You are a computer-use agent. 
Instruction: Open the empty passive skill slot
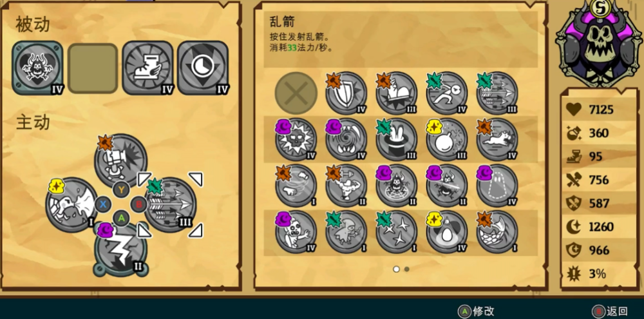[92, 68]
